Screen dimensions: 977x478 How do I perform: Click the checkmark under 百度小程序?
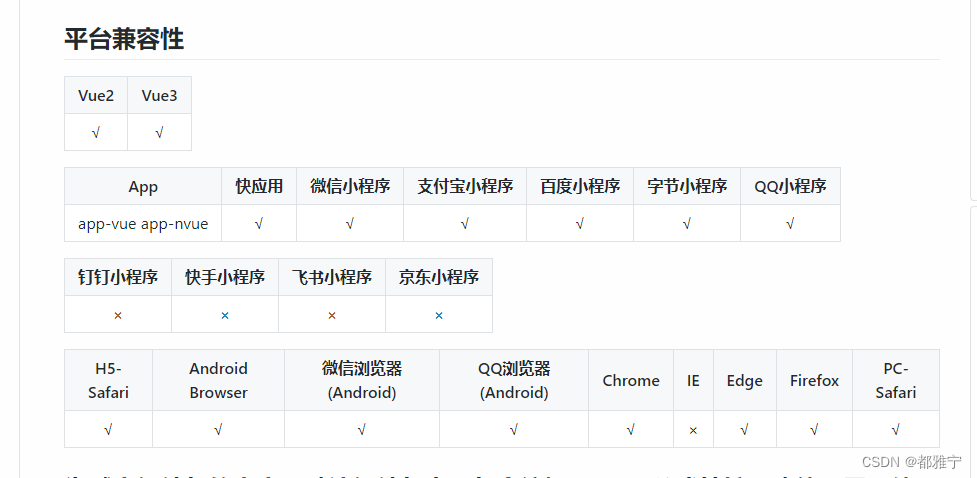pos(580,224)
